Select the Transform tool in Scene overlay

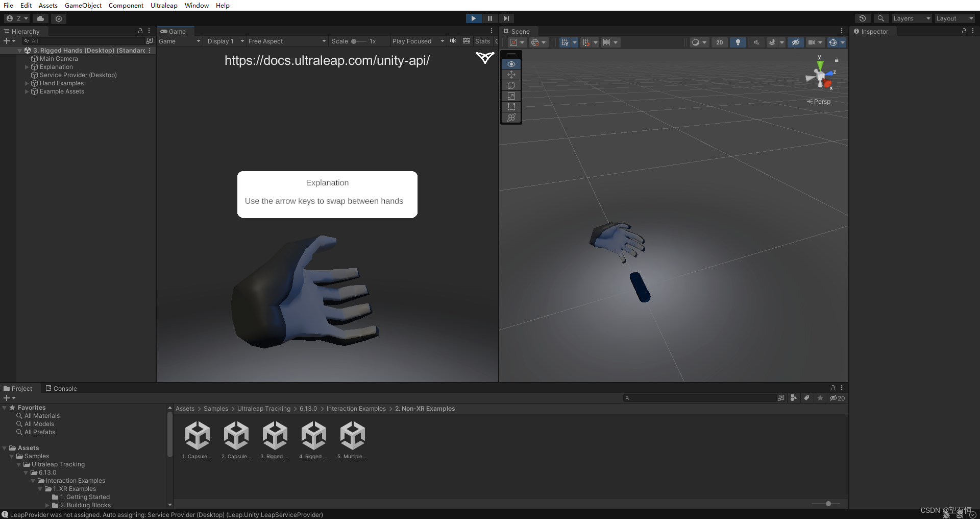(x=511, y=117)
